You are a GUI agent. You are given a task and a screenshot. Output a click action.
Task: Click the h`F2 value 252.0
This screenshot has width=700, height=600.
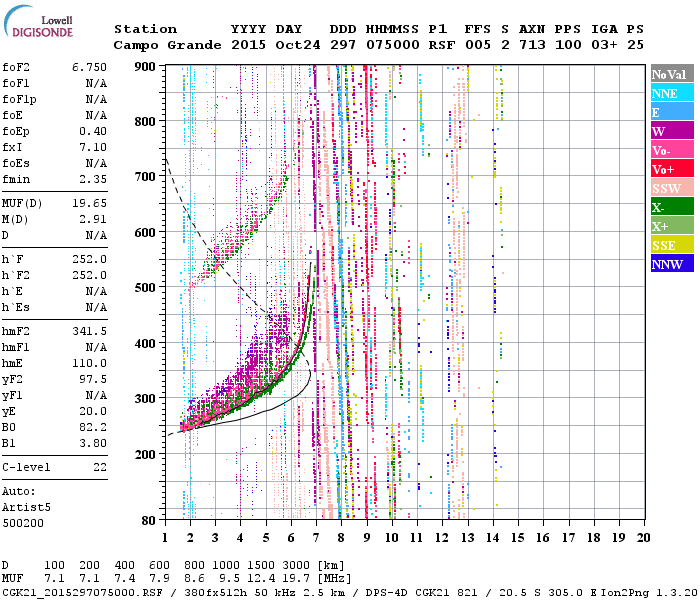click(89, 275)
